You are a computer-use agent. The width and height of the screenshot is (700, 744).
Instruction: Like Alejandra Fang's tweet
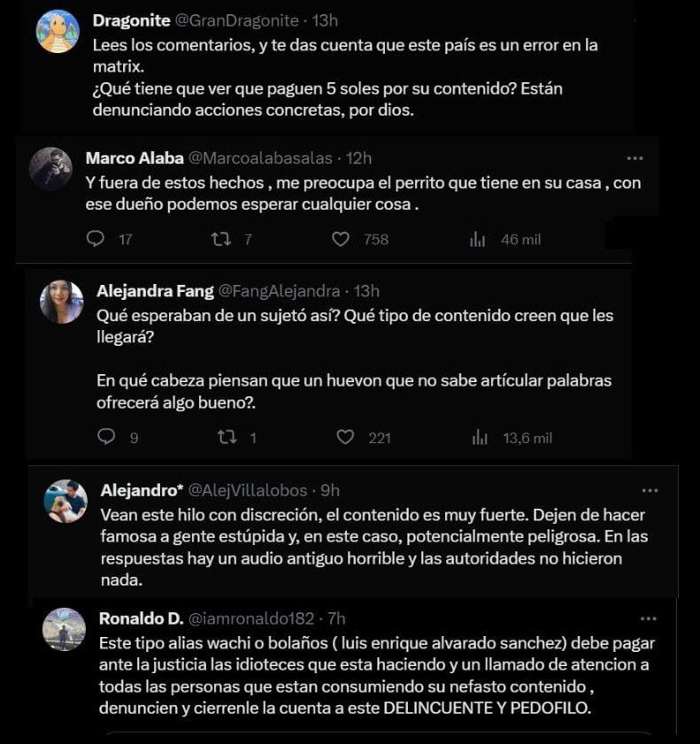[346, 437]
